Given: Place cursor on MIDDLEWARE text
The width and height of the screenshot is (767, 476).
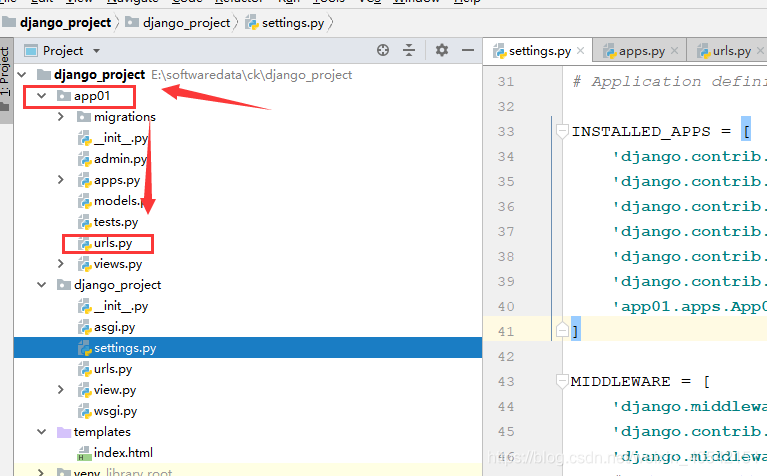Looking at the screenshot, I should (620, 381).
